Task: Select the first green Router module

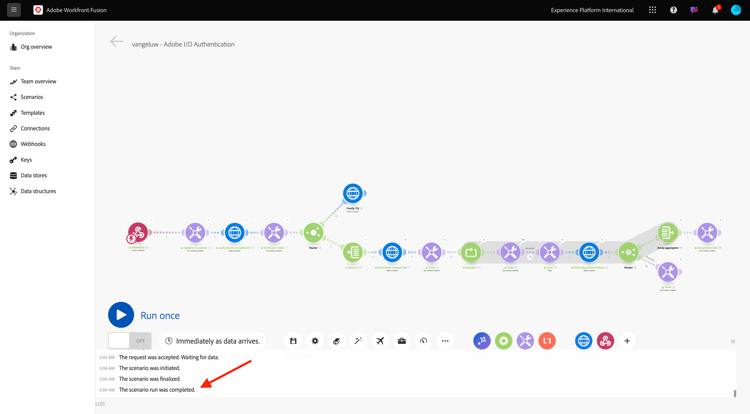Action: pos(313,232)
